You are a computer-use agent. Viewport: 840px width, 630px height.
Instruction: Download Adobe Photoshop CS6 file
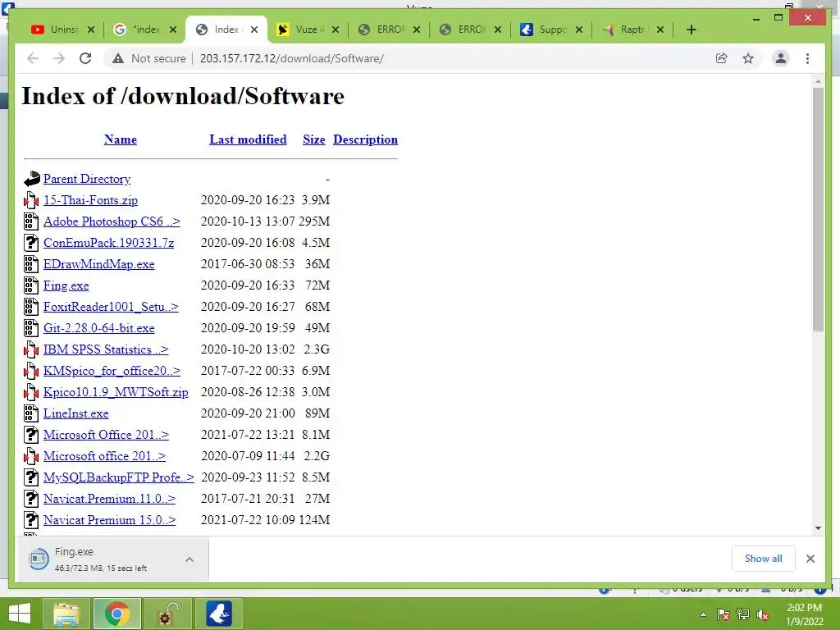[112, 221]
